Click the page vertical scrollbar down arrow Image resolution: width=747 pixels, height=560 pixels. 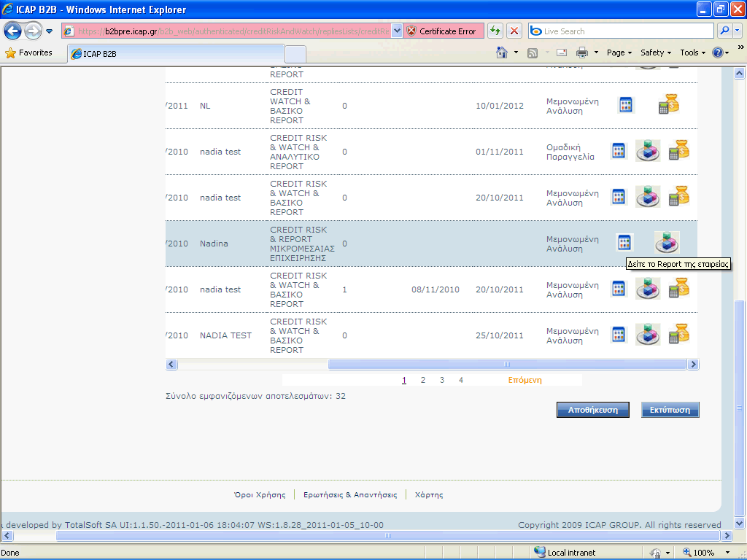point(740,524)
